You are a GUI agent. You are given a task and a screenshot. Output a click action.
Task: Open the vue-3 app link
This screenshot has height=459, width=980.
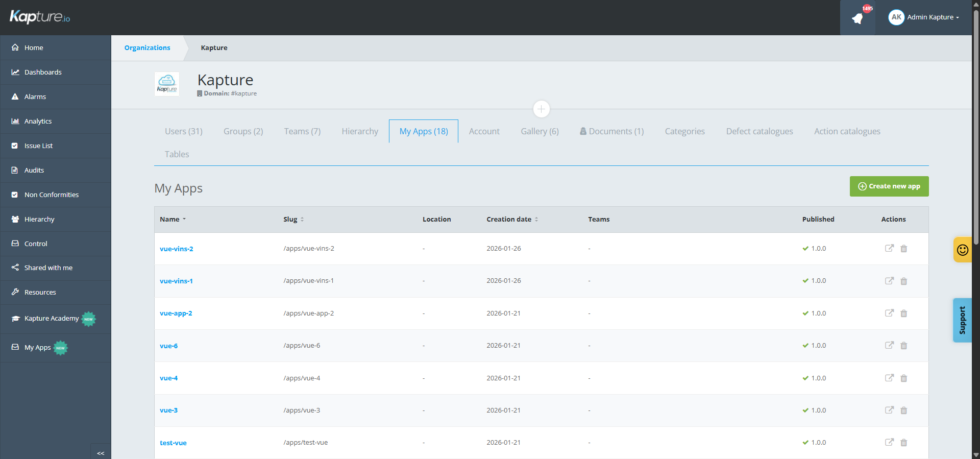169,410
